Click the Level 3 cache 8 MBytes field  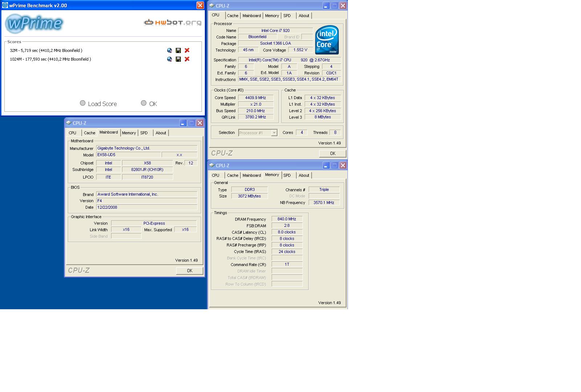point(322,117)
